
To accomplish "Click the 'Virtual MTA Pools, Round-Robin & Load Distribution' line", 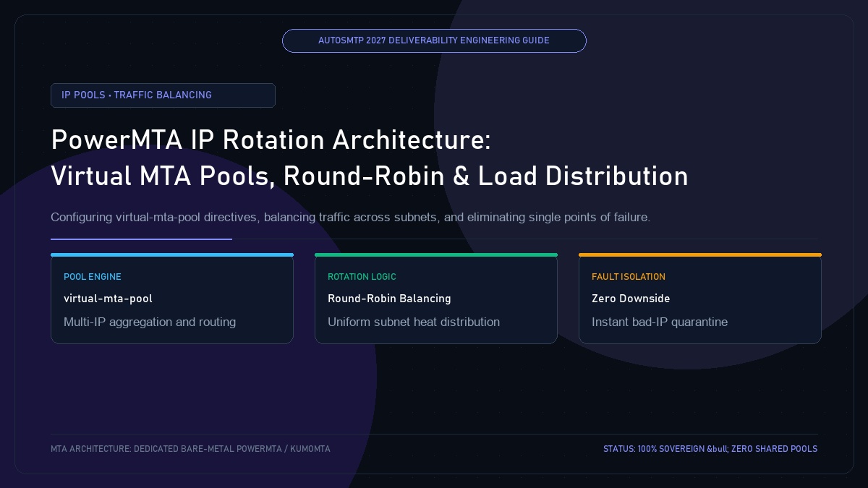I will tap(370, 176).
